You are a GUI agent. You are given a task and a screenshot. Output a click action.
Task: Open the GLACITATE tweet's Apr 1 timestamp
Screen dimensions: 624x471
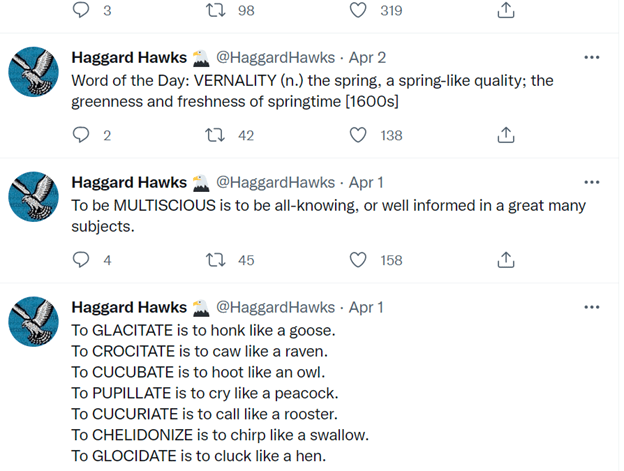tap(364, 307)
